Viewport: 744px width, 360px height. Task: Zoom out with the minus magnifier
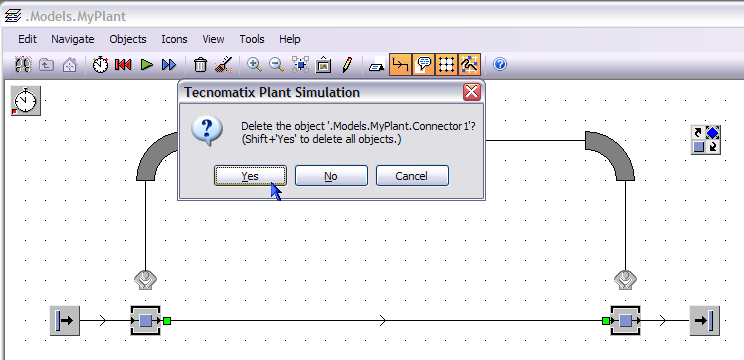277,65
